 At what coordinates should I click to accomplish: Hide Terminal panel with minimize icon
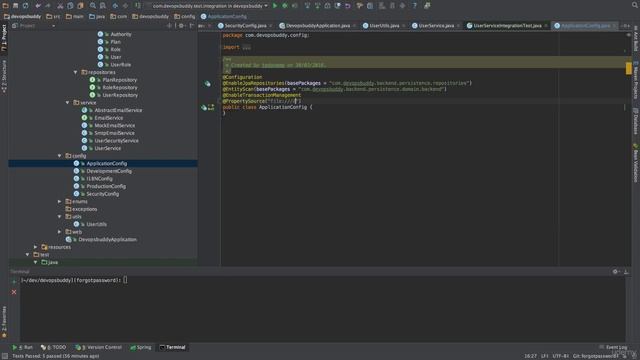tap(626, 271)
